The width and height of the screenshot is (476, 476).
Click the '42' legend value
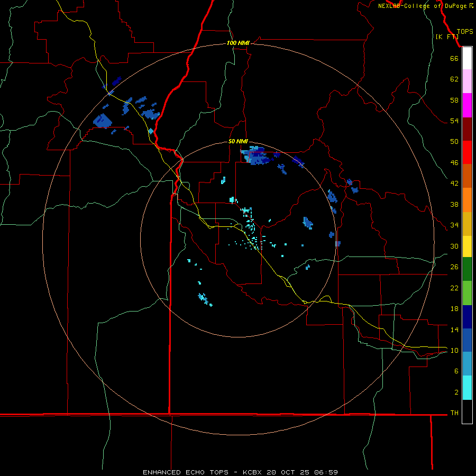[454, 184]
